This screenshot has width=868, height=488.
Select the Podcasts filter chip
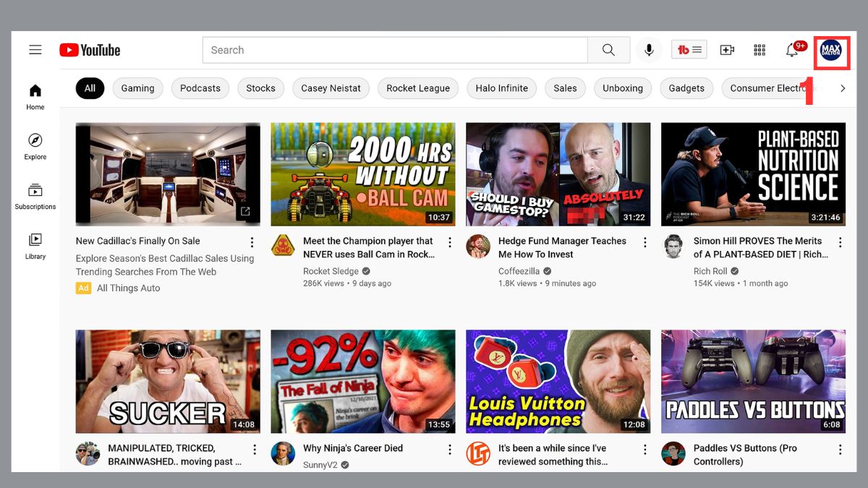click(x=200, y=88)
